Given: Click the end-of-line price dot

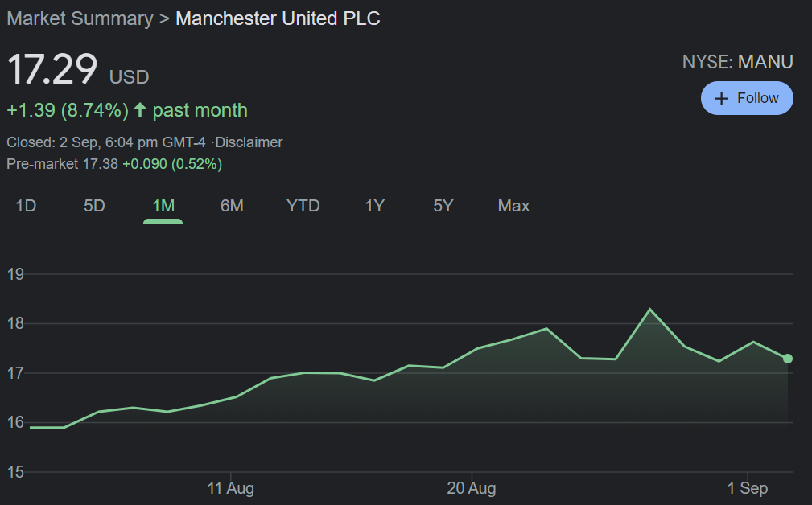Looking at the screenshot, I should [788, 359].
